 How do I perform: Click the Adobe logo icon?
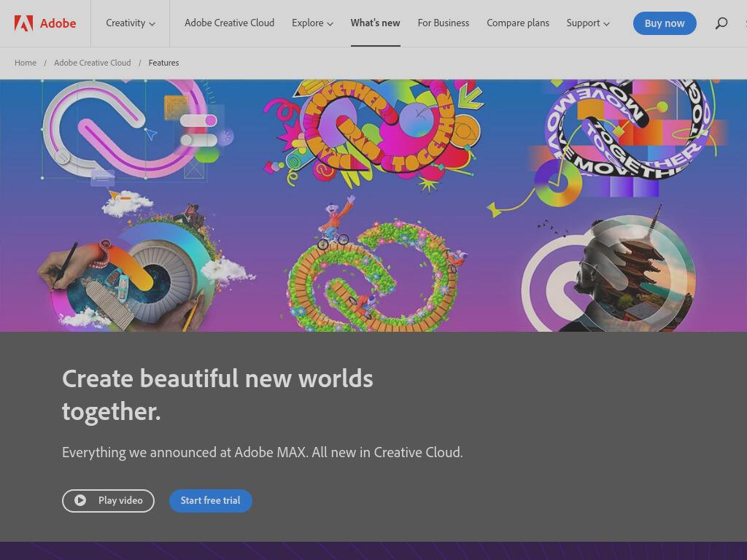tap(24, 23)
